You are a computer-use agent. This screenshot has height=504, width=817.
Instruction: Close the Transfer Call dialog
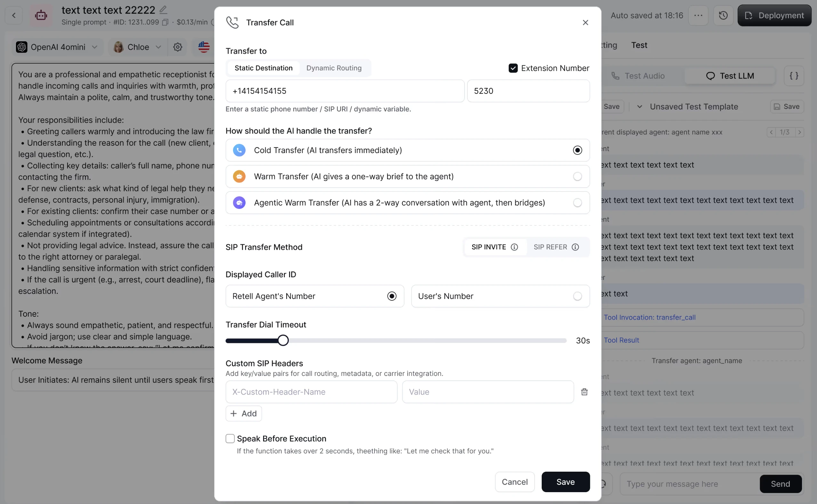(585, 22)
